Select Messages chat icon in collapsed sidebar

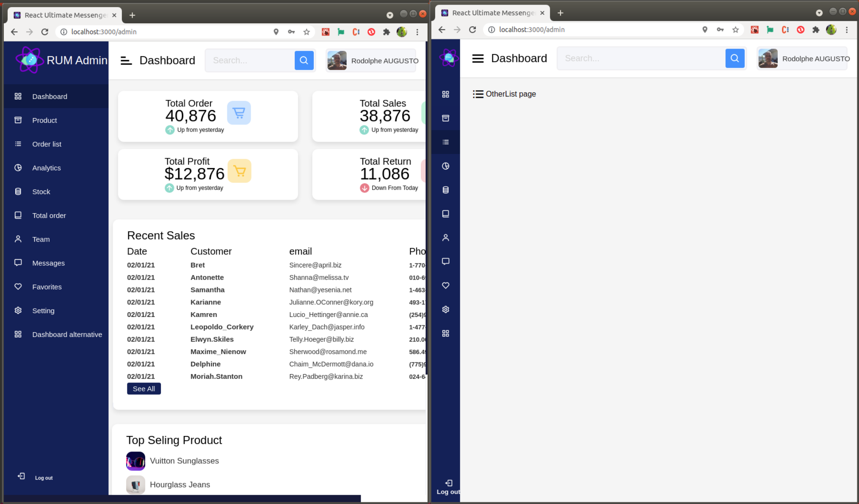pyautogui.click(x=445, y=262)
